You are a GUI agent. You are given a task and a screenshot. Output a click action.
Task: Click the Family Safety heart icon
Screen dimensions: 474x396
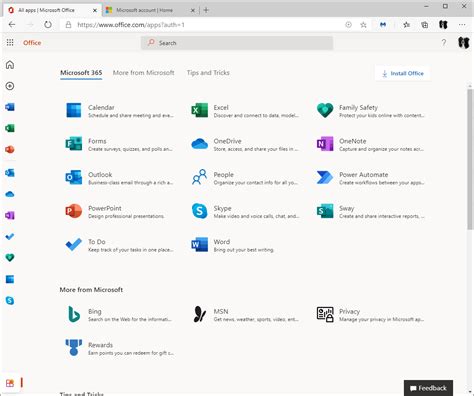325,110
